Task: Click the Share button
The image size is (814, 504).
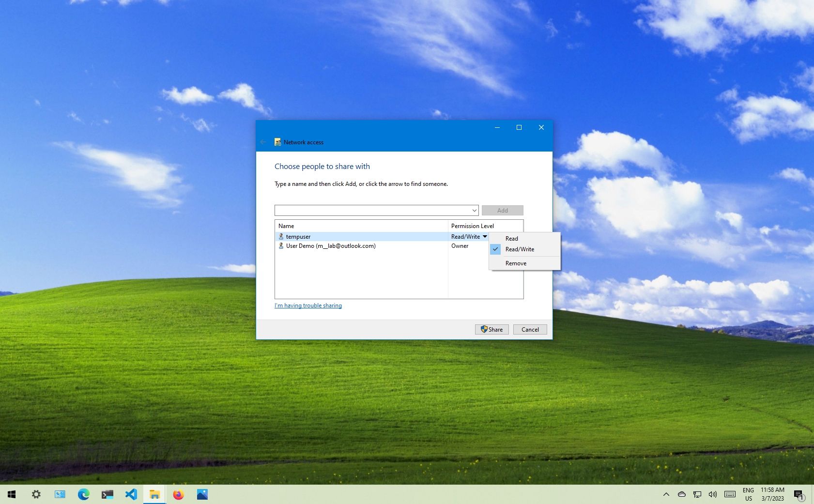Action: click(x=491, y=329)
